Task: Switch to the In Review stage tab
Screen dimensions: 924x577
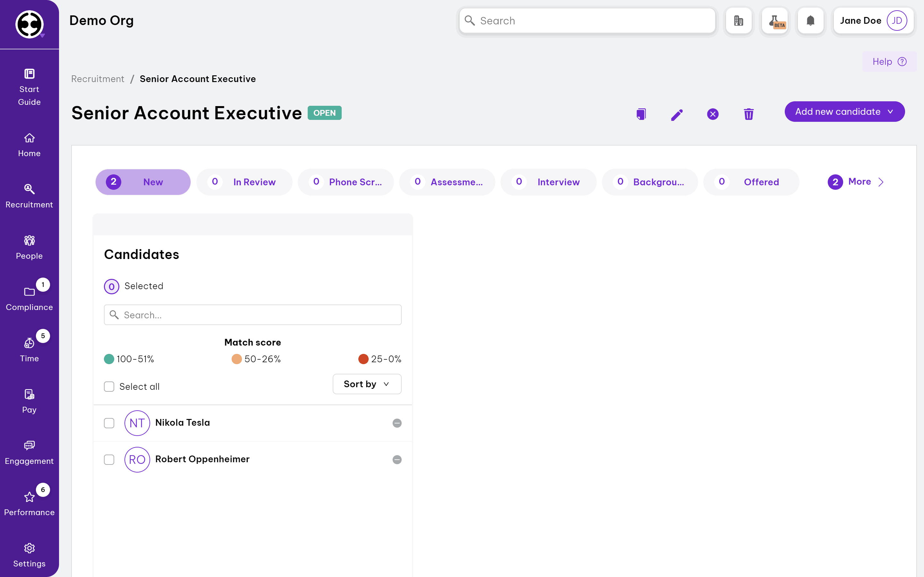Action: (244, 182)
